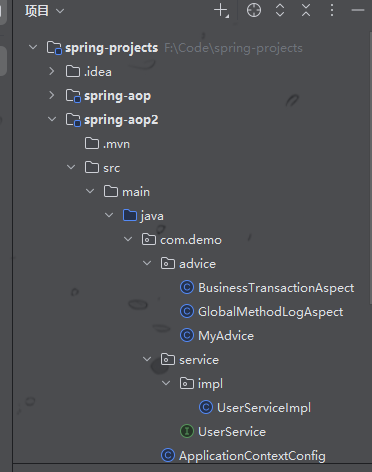The height and width of the screenshot is (472, 372).
Task: Collapse the impl package chevron
Action: pyautogui.click(x=166, y=383)
